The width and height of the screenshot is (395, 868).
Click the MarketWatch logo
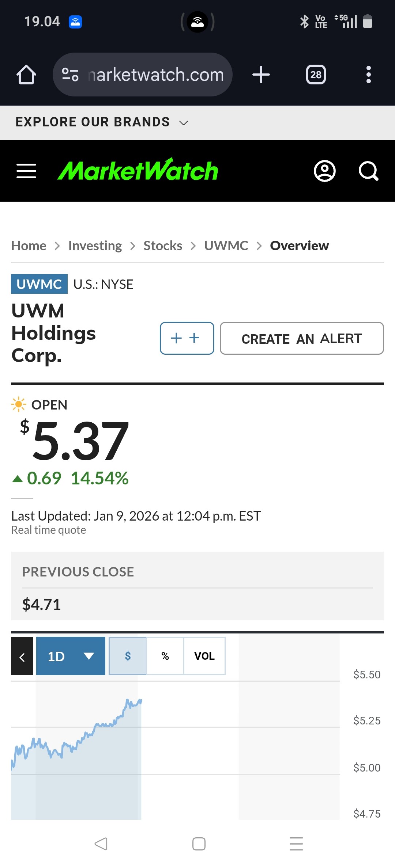pos(138,170)
